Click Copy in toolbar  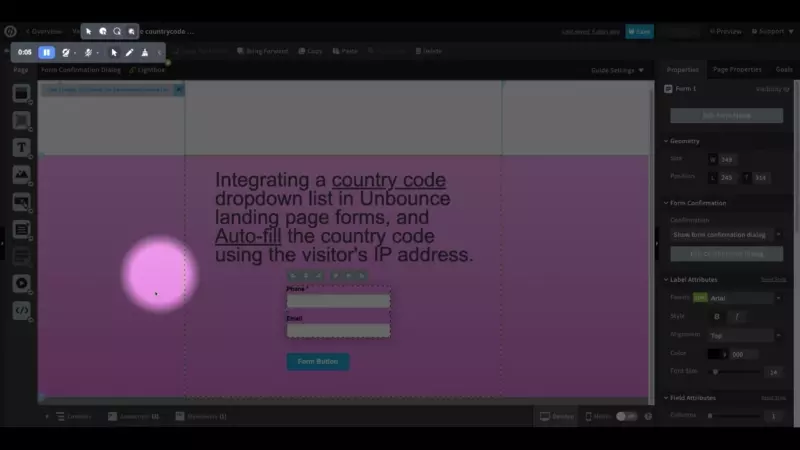(310, 51)
